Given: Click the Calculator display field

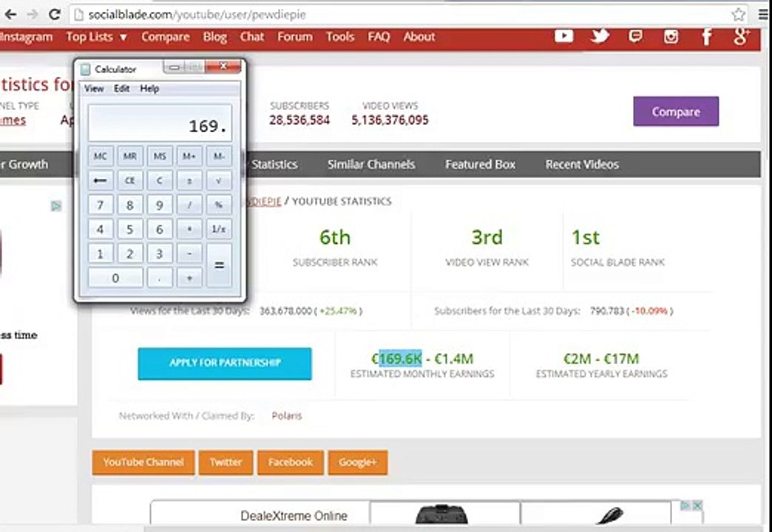Looking at the screenshot, I should coord(160,123).
